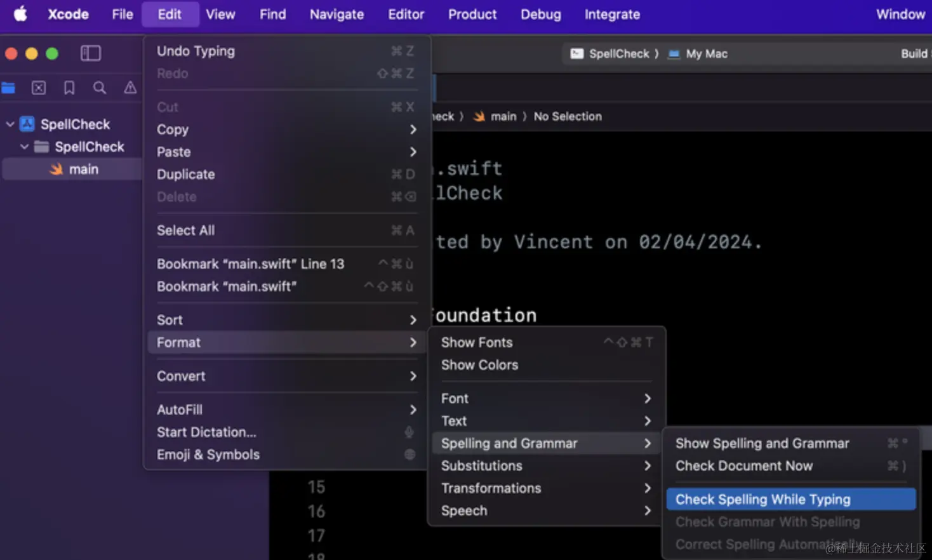Open the Apple menu
Image resolution: width=932 pixels, height=560 pixels.
(20, 14)
